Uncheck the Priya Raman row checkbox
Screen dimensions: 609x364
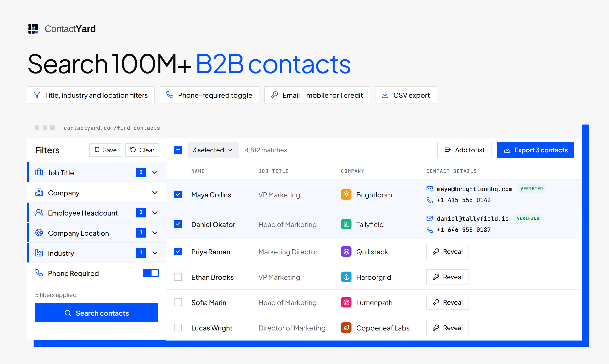[x=178, y=252]
